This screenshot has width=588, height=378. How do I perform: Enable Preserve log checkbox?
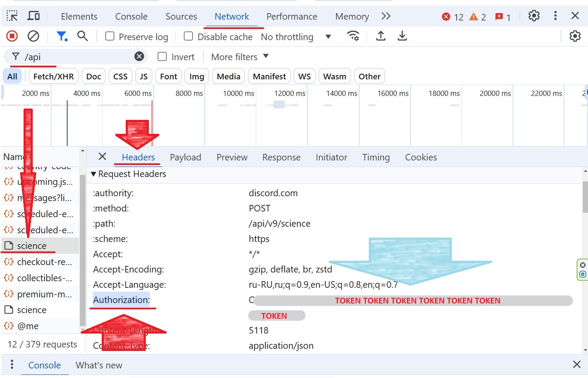pyautogui.click(x=110, y=36)
